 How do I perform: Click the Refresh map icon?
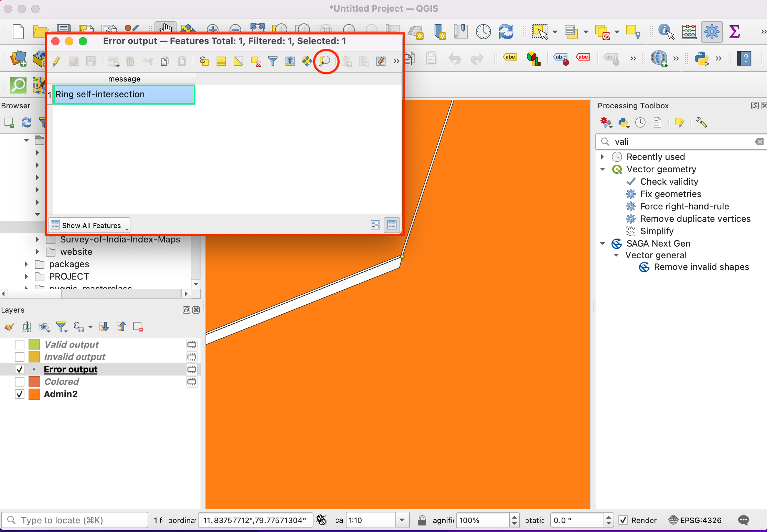point(506,32)
